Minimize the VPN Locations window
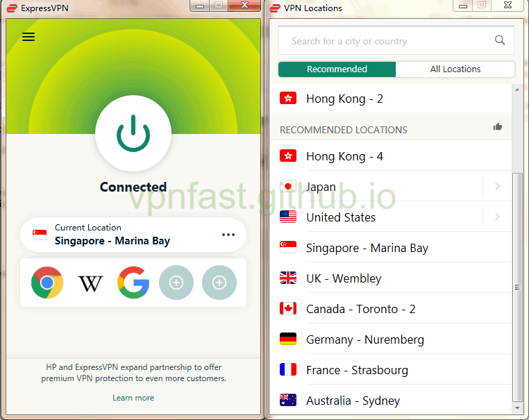This screenshot has height=420, width=529. (x=463, y=6)
